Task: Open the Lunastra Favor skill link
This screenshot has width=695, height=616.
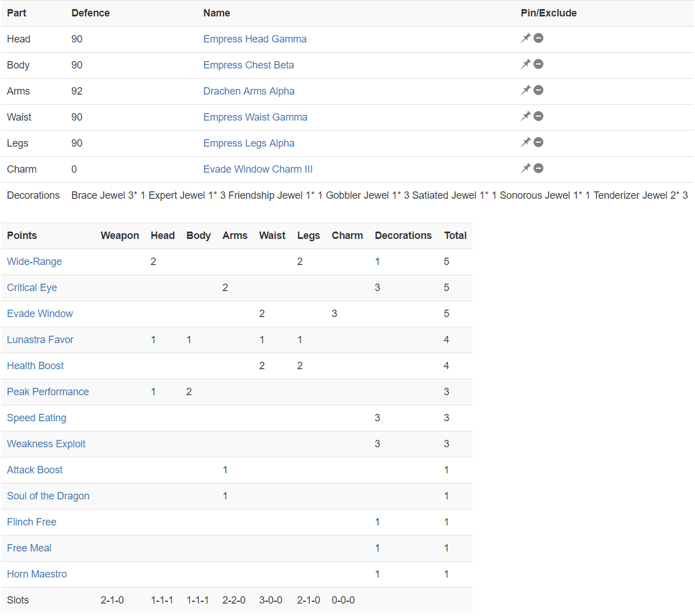Action: tap(40, 340)
